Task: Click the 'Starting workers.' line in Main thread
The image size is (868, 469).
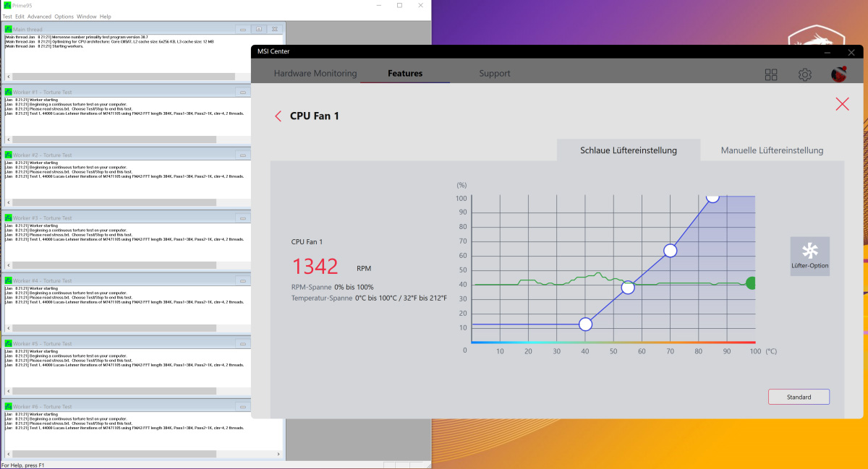Action: pos(43,46)
